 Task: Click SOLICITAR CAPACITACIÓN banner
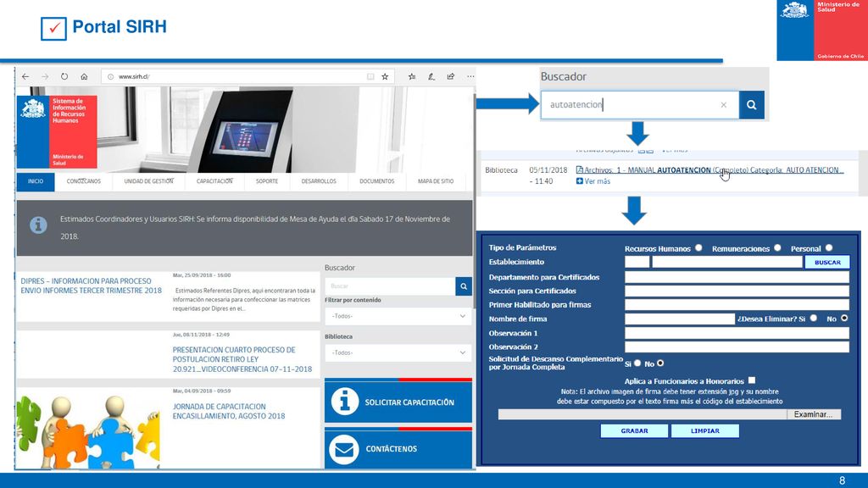click(x=398, y=401)
